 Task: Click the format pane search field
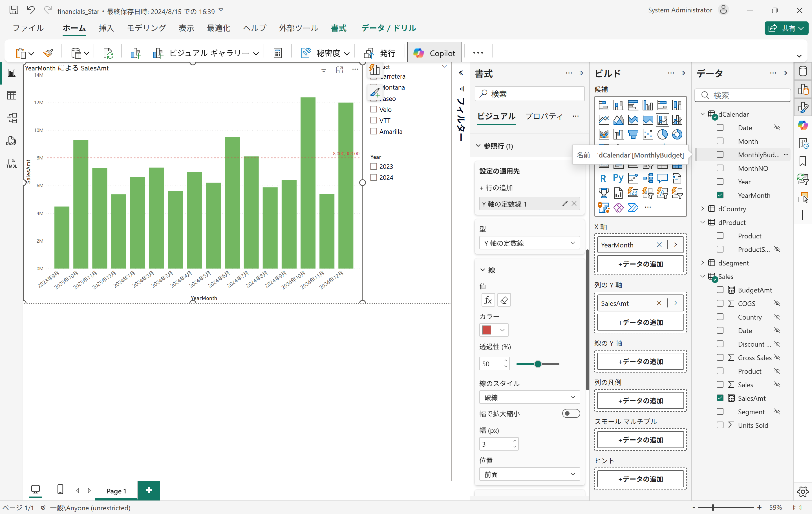coord(529,94)
